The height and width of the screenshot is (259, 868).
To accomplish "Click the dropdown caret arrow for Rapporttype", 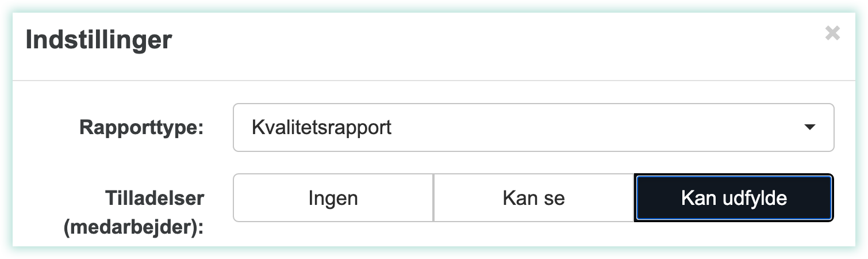I will [810, 128].
